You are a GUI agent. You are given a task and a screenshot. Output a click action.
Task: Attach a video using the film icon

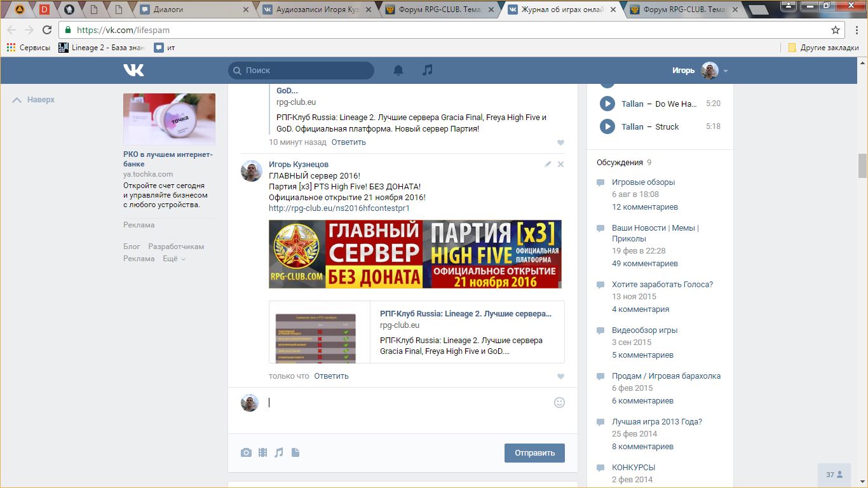(262, 452)
